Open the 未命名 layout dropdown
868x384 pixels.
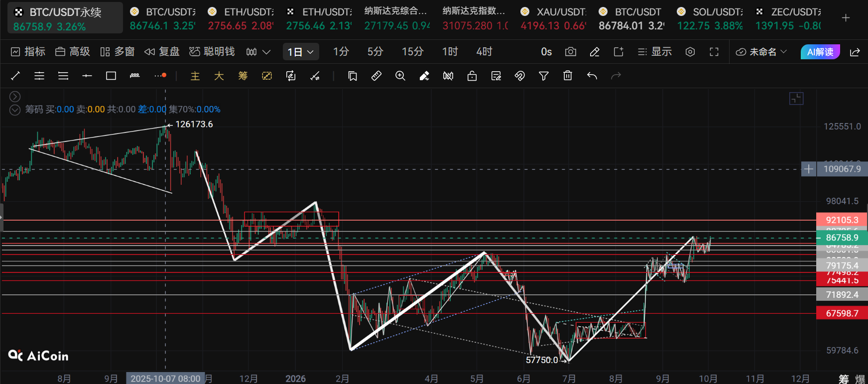pos(761,52)
